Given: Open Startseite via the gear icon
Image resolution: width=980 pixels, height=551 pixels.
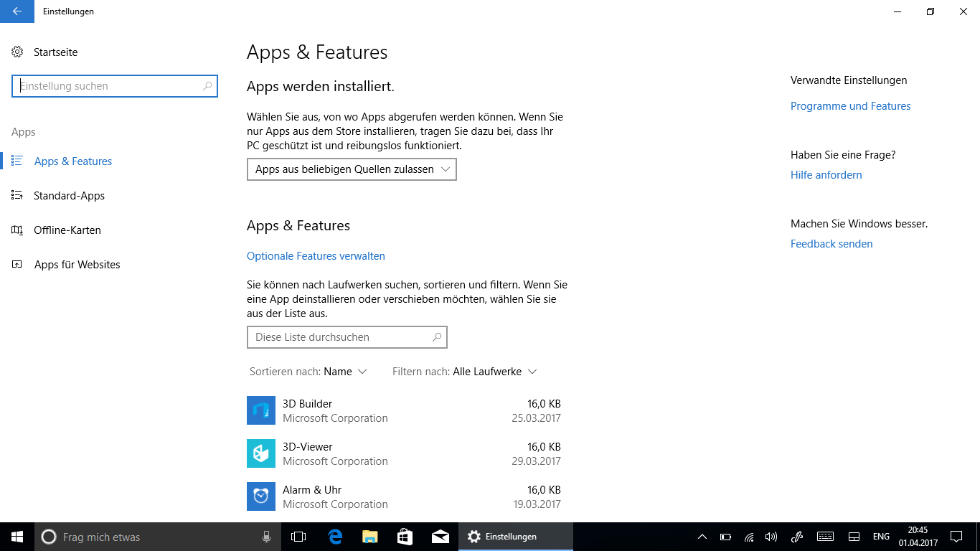Looking at the screenshot, I should 18,52.
